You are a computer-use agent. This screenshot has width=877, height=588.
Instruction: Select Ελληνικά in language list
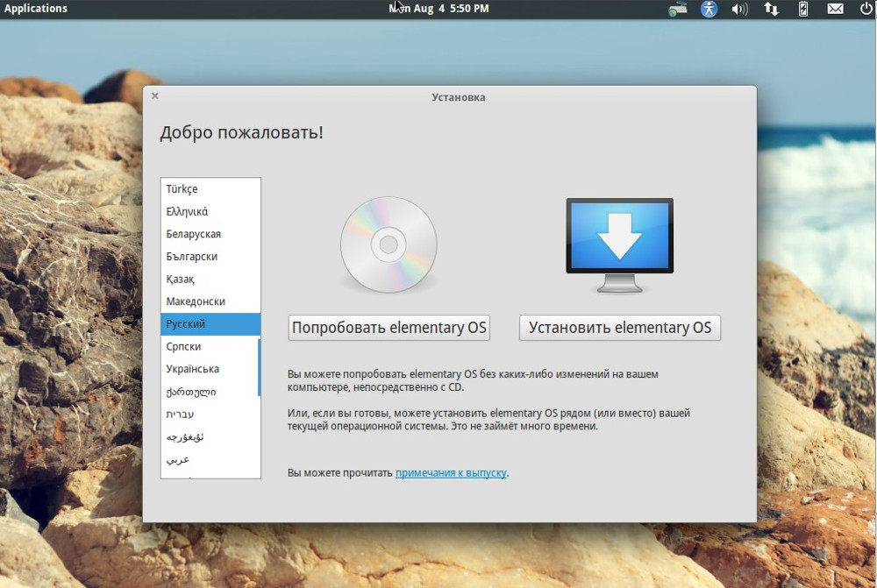click(x=210, y=211)
